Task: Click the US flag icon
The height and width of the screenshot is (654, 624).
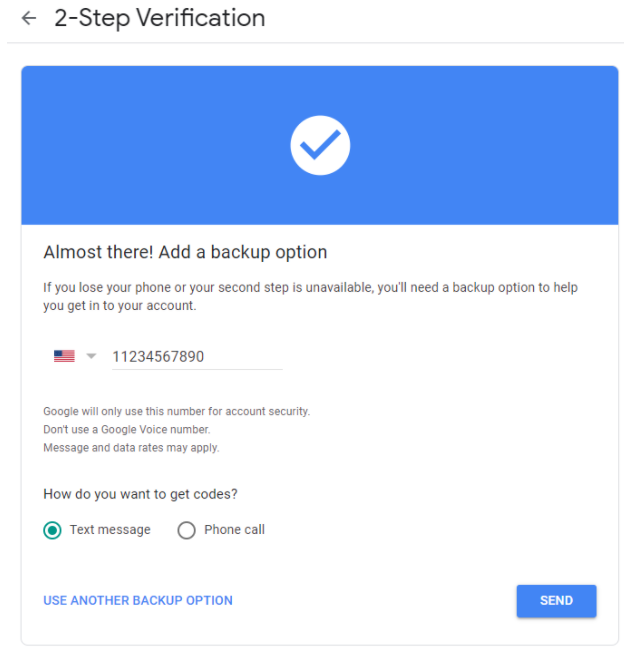Action: 64,356
